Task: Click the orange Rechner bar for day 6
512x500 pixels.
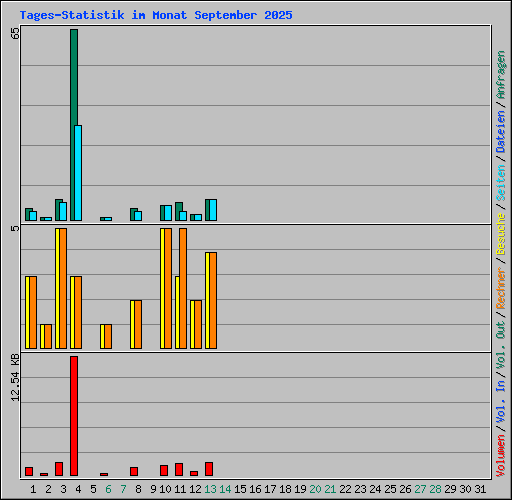Action: [108, 336]
